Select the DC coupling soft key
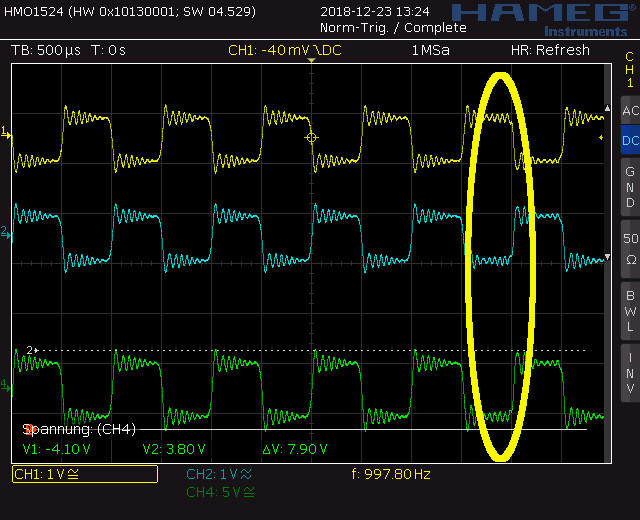Screen dimensions: 640x520 (x=630, y=140)
